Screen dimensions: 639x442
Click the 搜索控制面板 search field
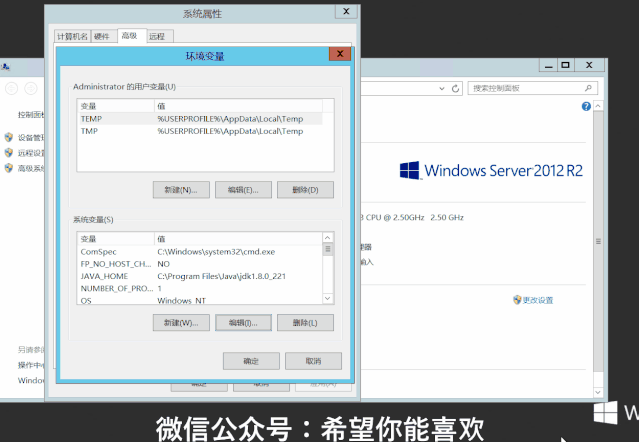533,88
